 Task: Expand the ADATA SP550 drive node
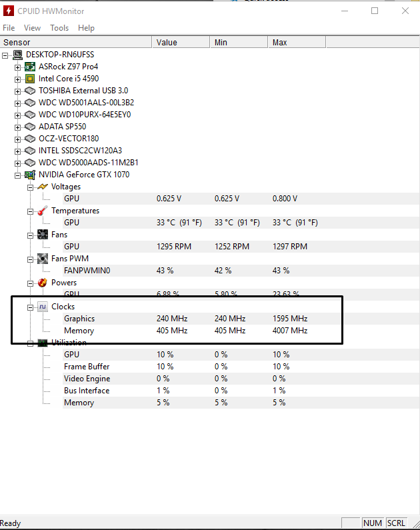(18, 127)
